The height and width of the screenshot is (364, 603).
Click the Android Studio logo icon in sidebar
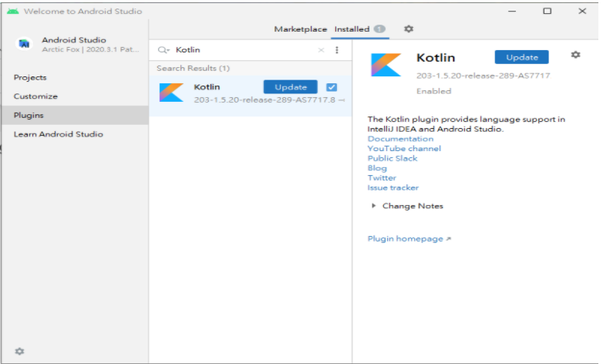click(x=24, y=44)
